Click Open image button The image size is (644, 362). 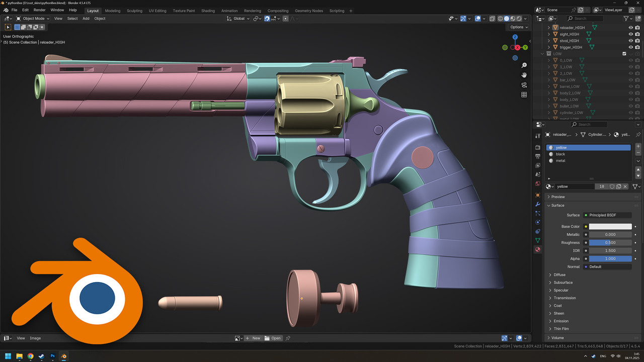273,338
